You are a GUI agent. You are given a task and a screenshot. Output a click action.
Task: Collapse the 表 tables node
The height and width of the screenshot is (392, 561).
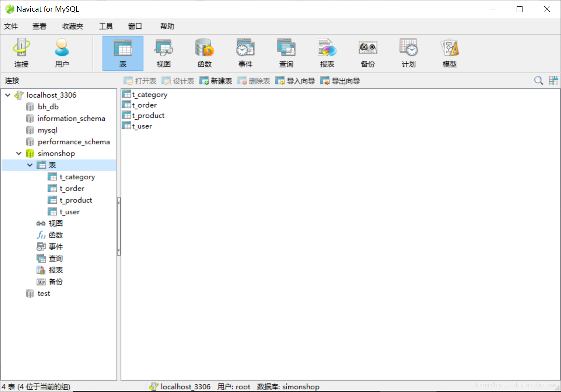pos(30,165)
